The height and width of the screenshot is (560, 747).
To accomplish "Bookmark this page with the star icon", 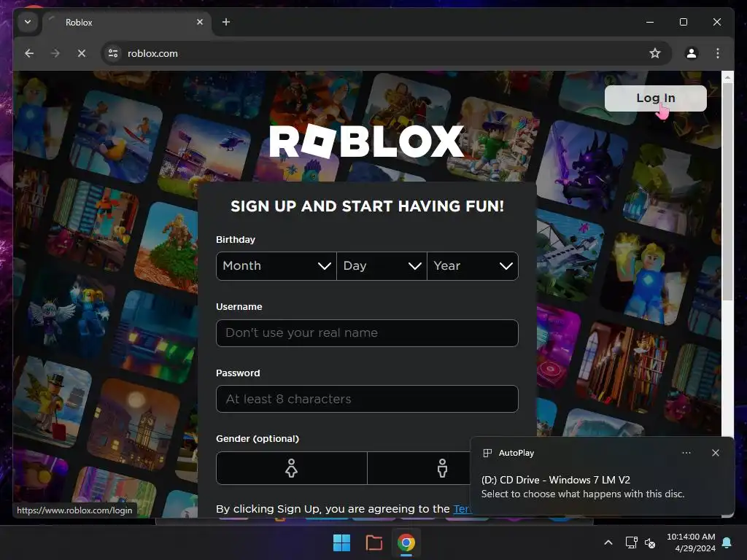I will 655,53.
